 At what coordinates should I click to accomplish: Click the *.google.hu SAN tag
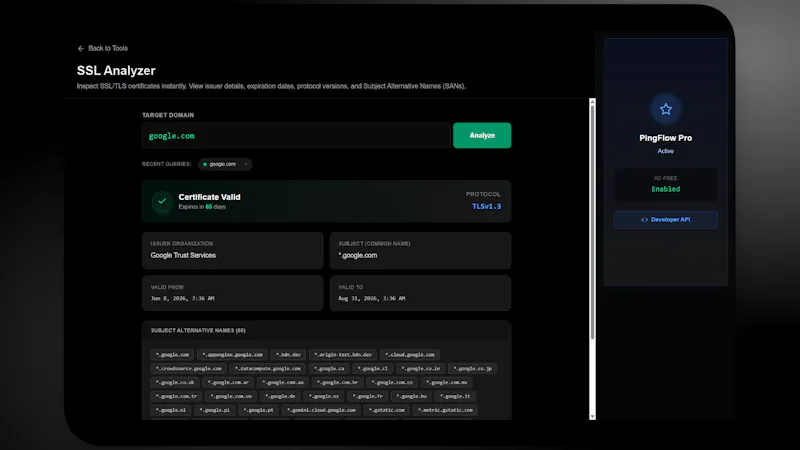(411, 396)
